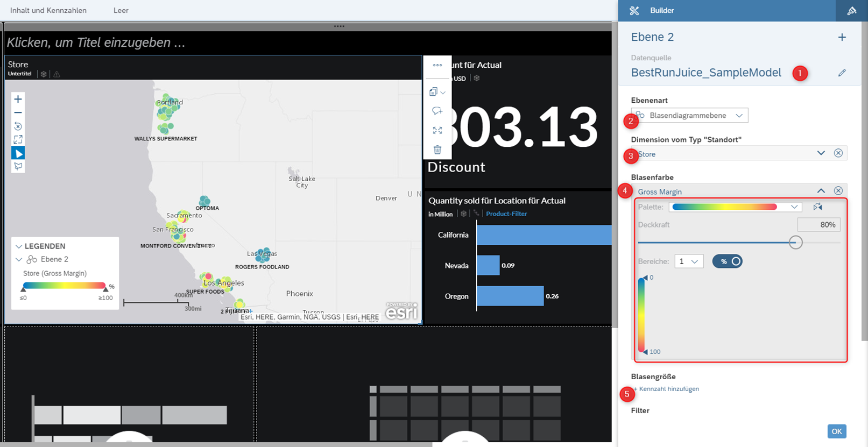Click the bottom range marker at 100
The image size is (868, 447).
pos(646,352)
